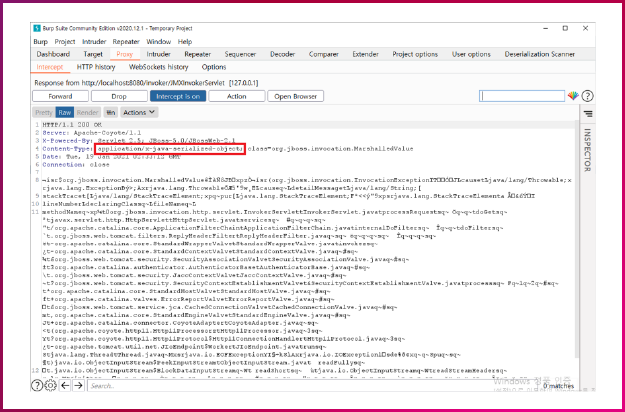This screenshot has height=412, width=625.
Task: Select the Intercept sub-tab
Action: (50, 67)
